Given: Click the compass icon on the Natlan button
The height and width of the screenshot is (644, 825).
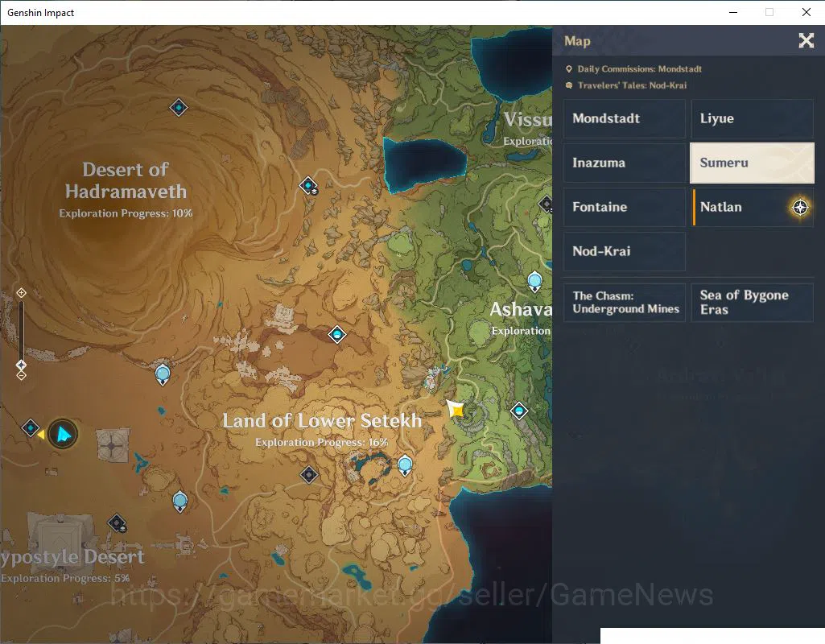Looking at the screenshot, I should (x=800, y=208).
